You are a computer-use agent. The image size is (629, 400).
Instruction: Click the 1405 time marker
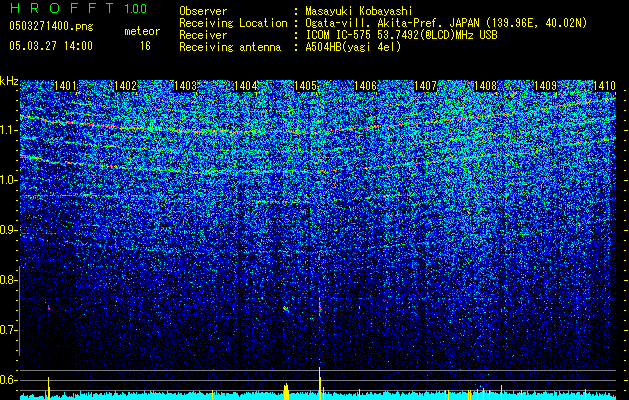[x=306, y=86]
